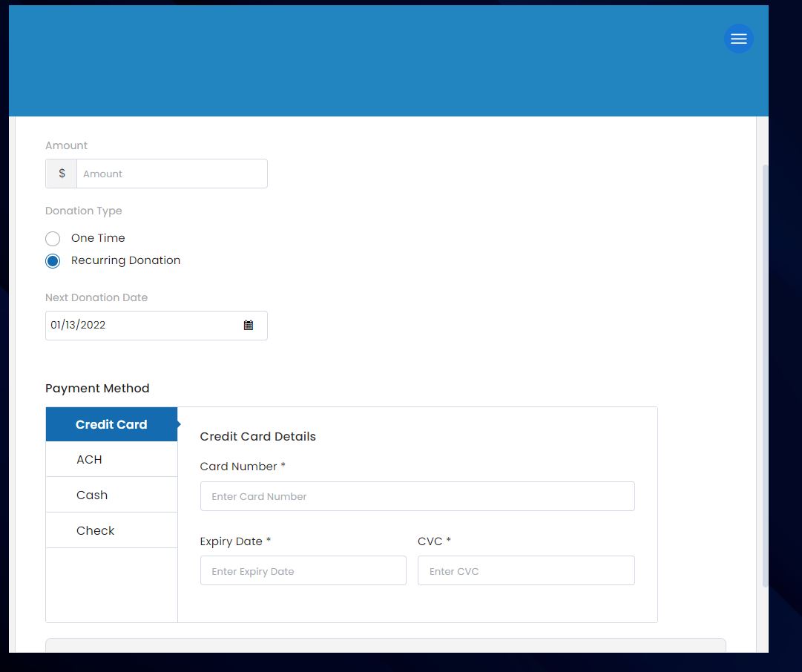
Task: Click the Amount input field
Action: [172, 174]
